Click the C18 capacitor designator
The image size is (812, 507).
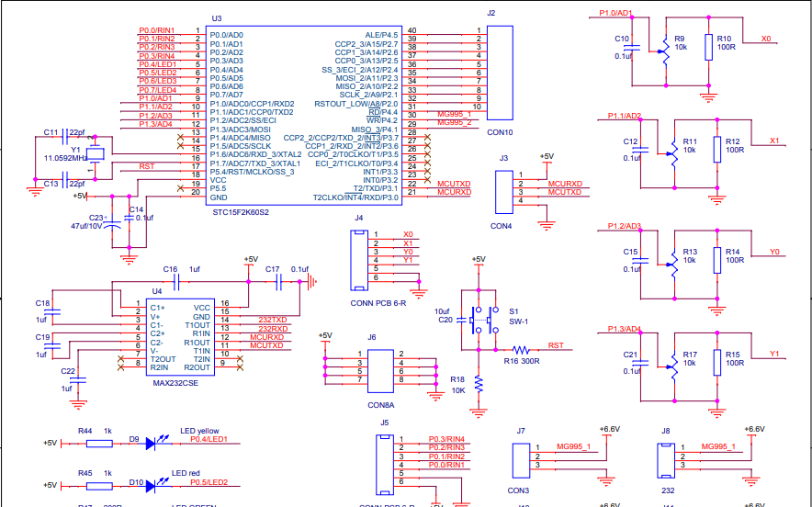click(x=42, y=303)
